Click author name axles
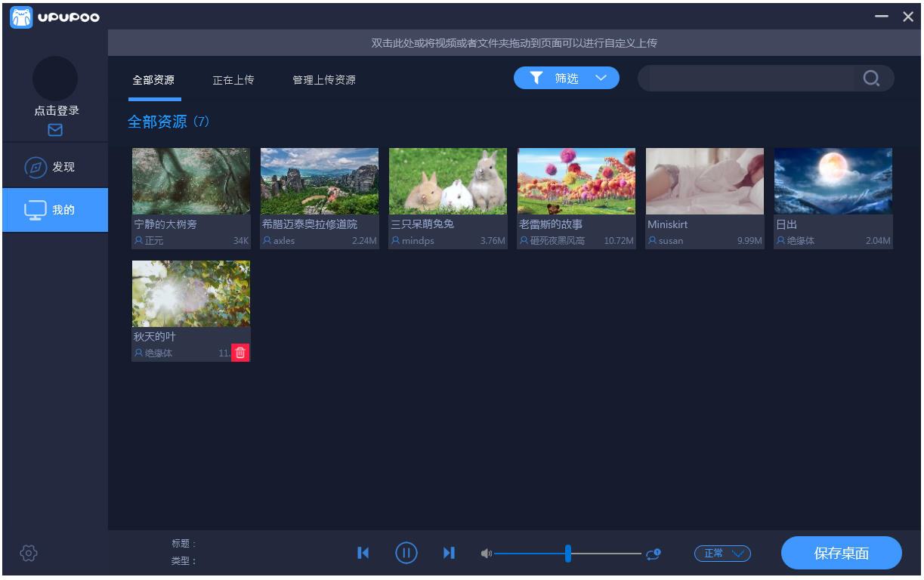The image size is (924, 580). point(284,241)
